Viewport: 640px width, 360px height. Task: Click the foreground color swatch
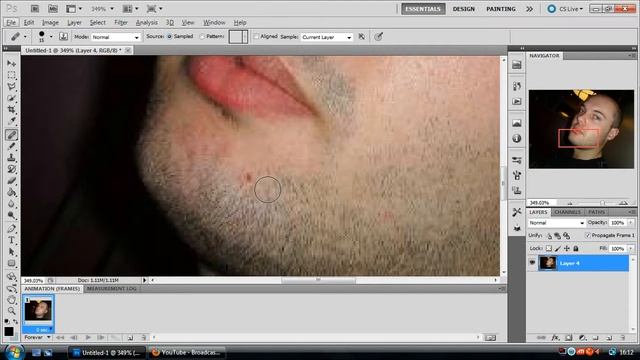(x=9, y=331)
